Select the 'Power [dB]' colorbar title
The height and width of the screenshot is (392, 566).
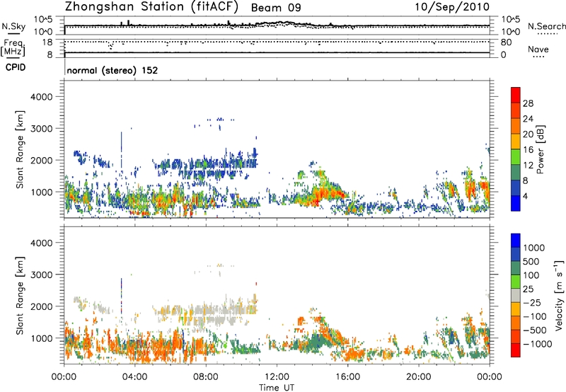click(541, 149)
